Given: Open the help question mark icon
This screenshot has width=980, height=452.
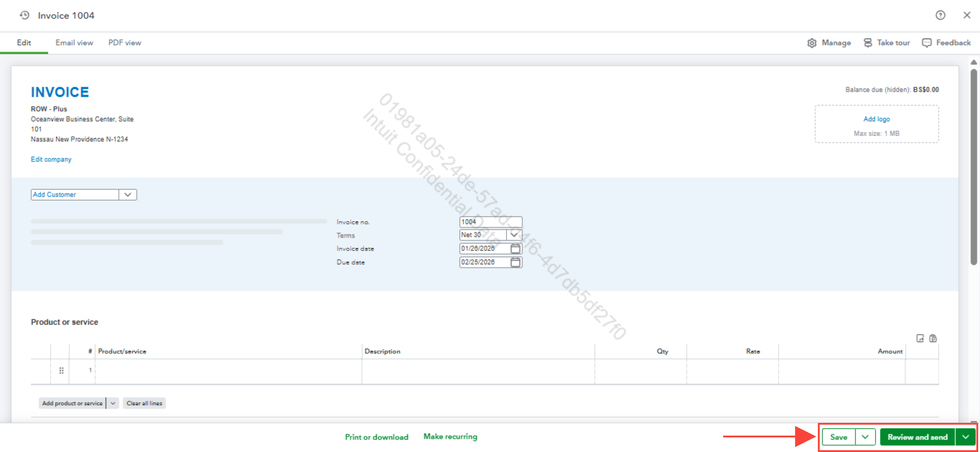Looking at the screenshot, I should (940, 15).
